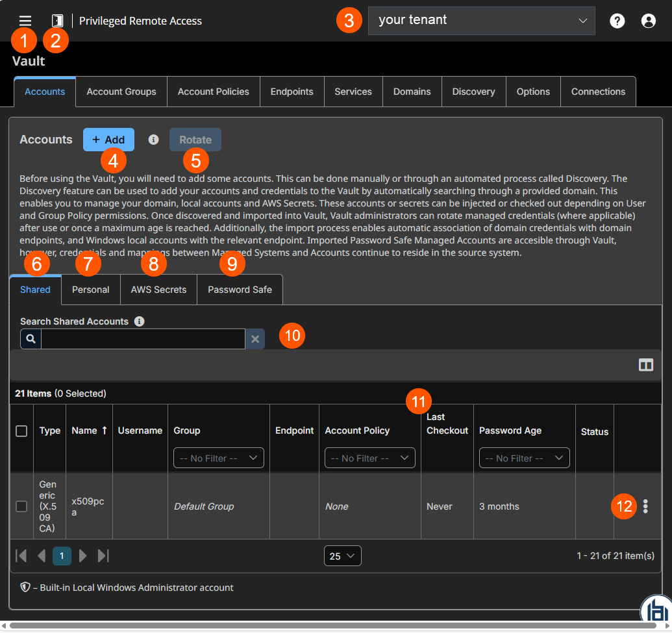The image size is (672, 633).
Task: Go to the next page
Action: tap(82, 556)
